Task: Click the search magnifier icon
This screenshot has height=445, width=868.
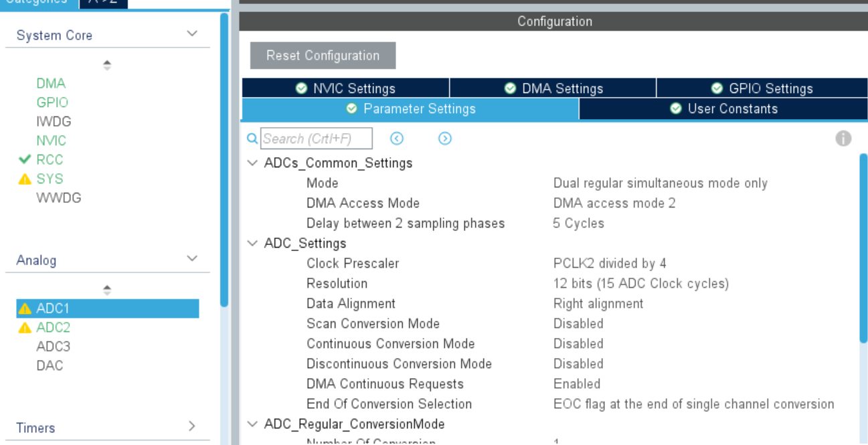Action: tap(252, 139)
